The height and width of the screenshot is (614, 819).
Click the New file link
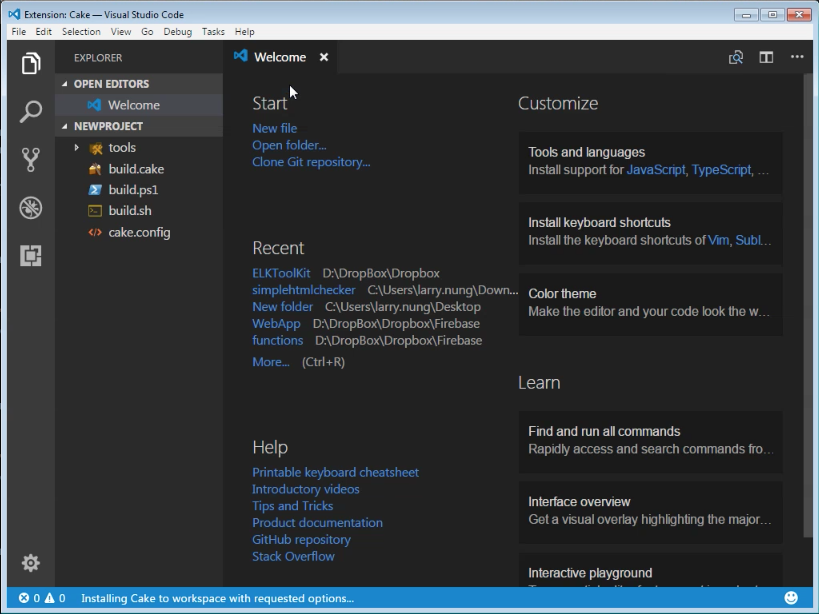275,128
